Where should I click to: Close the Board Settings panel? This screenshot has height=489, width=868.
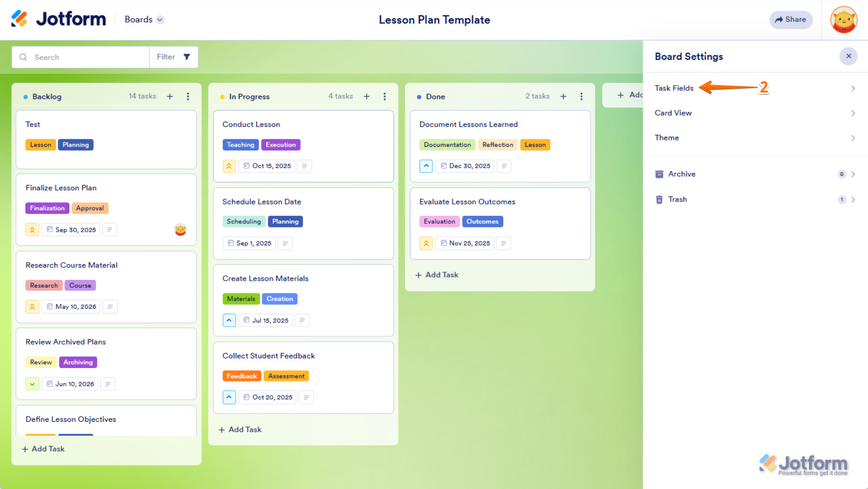coord(848,56)
